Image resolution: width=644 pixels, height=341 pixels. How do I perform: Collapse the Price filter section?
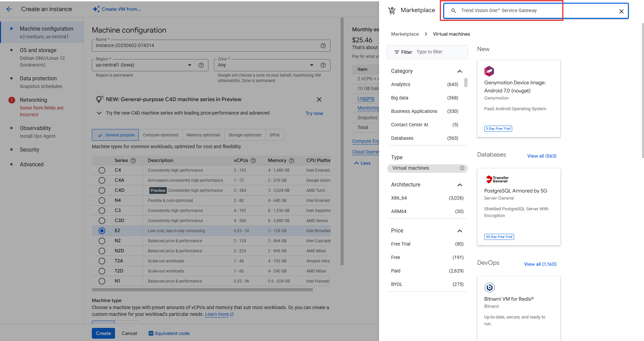(x=459, y=231)
